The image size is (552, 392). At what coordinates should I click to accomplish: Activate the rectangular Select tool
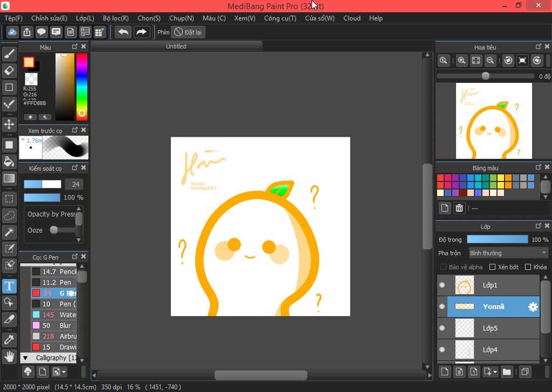click(10, 199)
